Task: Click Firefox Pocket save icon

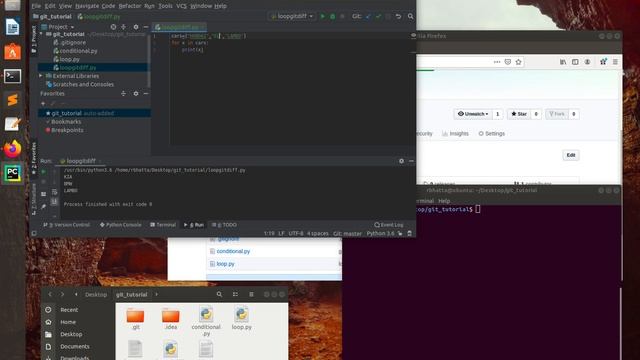Action: (508, 62)
